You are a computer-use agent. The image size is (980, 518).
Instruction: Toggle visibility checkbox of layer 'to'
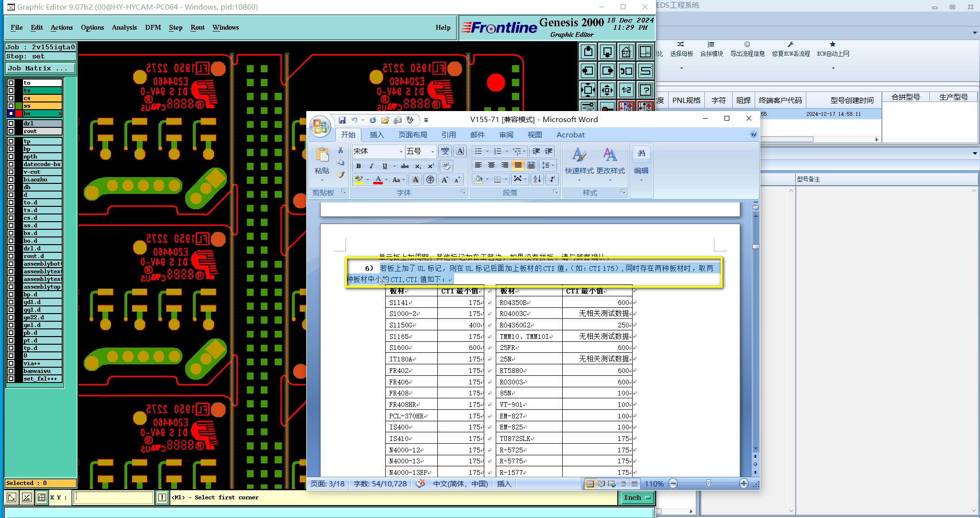[x=11, y=83]
